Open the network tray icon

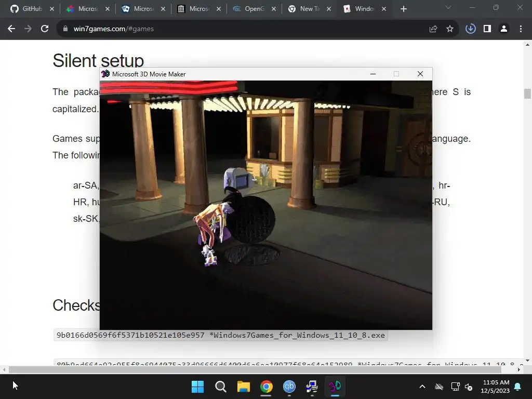[x=455, y=387]
